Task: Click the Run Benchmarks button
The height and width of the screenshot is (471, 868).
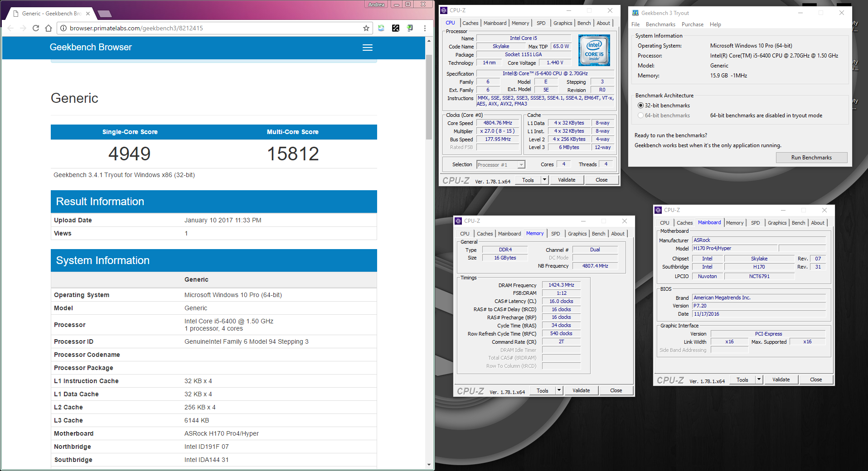Action: [811, 158]
